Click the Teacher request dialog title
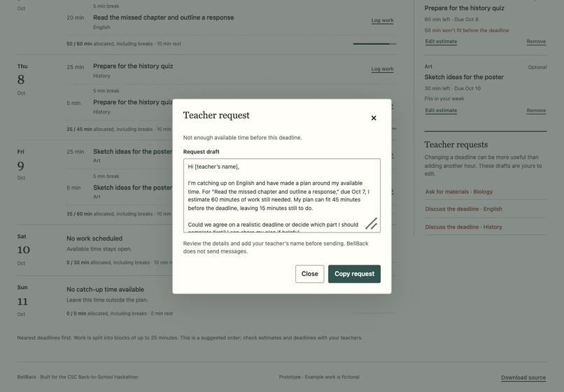This screenshot has width=564, height=392. (216, 115)
